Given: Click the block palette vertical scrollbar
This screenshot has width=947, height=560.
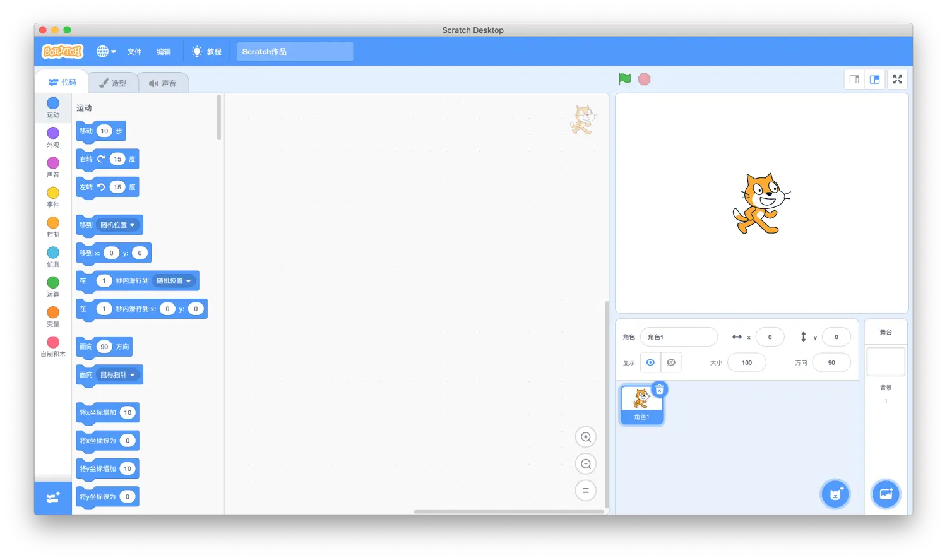Looking at the screenshot, I should [x=219, y=117].
